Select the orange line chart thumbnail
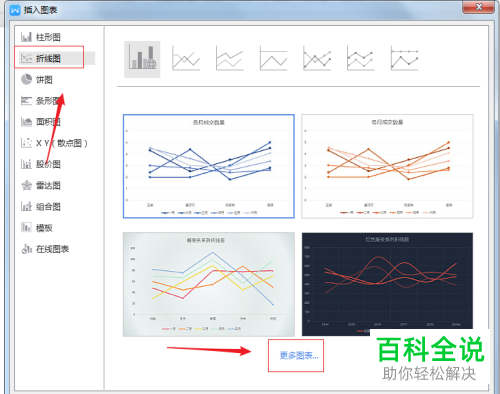 click(387, 166)
